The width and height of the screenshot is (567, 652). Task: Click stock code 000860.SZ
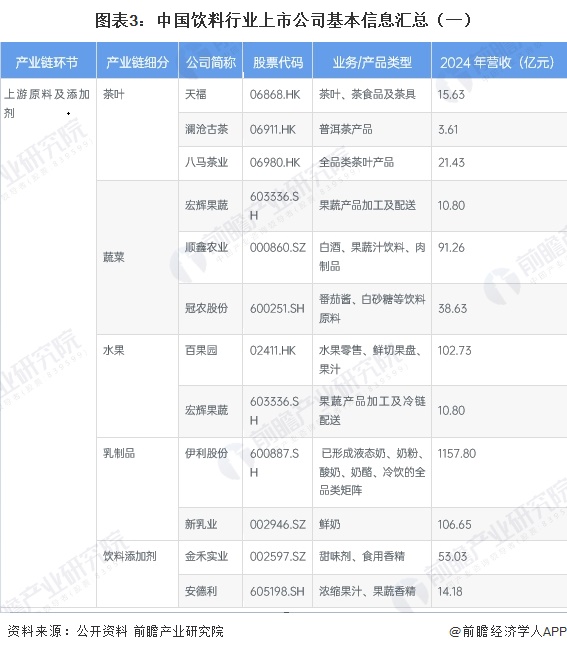click(x=278, y=247)
